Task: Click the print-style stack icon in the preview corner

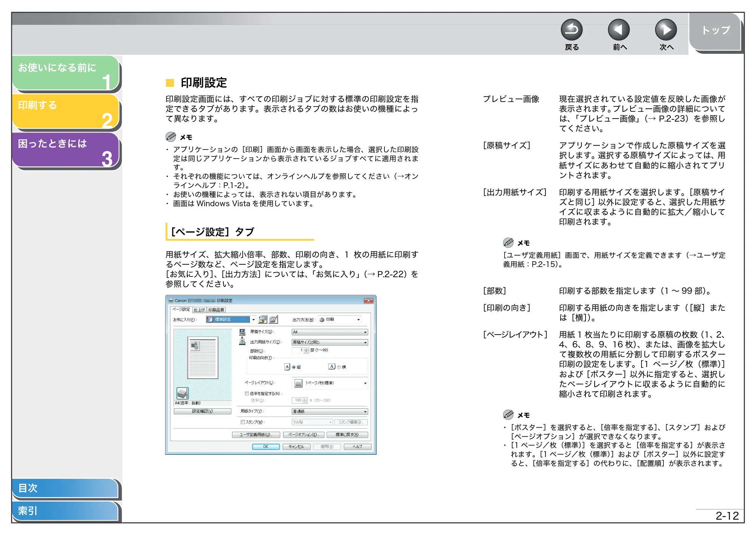Action: (x=182, y=393)
